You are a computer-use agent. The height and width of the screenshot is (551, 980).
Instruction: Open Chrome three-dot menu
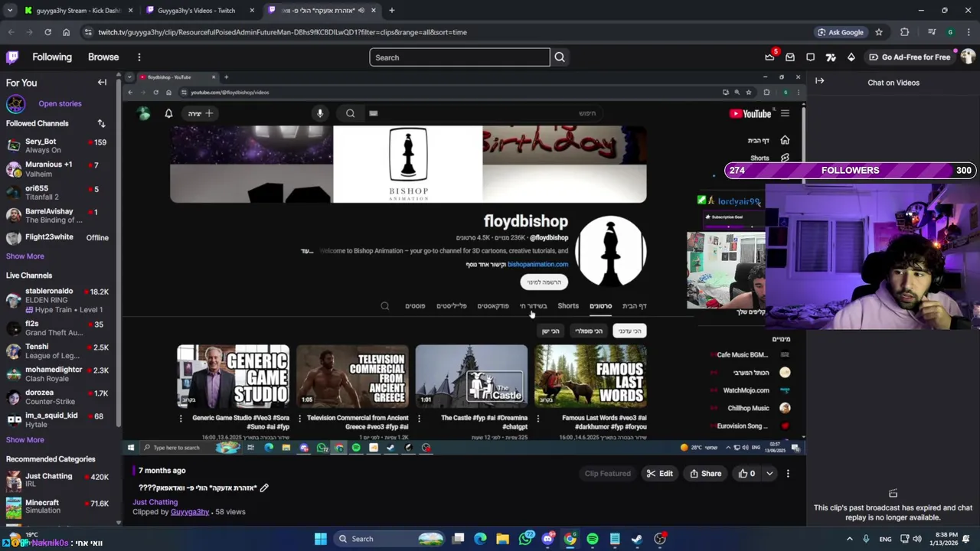tap(968, 32)
